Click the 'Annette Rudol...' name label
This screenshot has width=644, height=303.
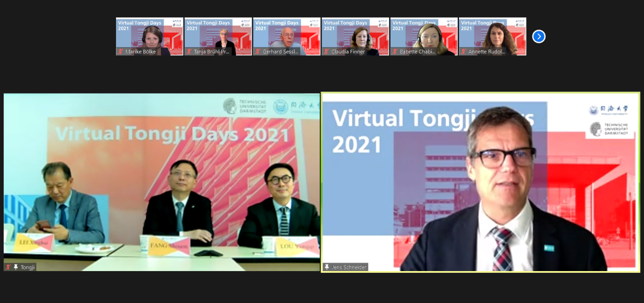(x=487, y=52)
